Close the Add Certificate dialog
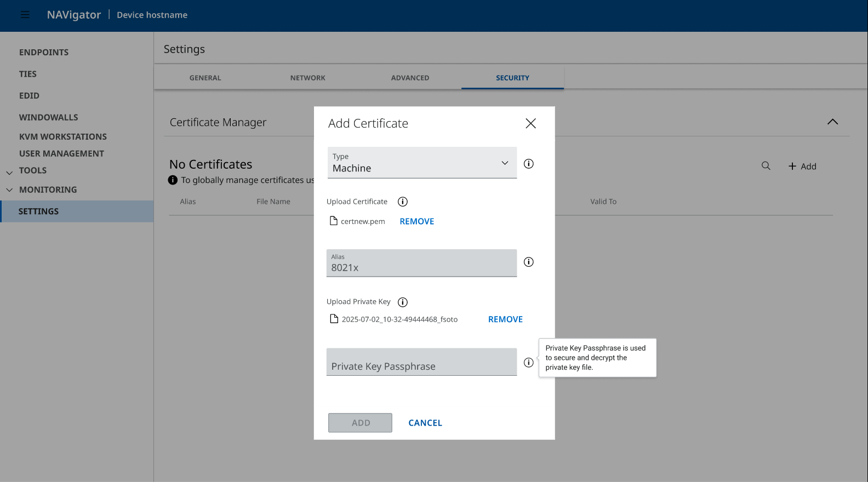868x482 pixels. click(530, 123)
